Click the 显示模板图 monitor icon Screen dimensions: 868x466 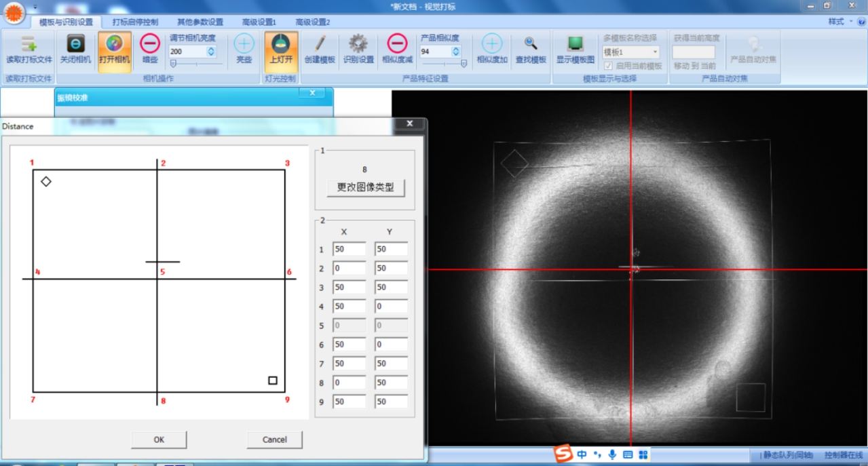[575, 45]
